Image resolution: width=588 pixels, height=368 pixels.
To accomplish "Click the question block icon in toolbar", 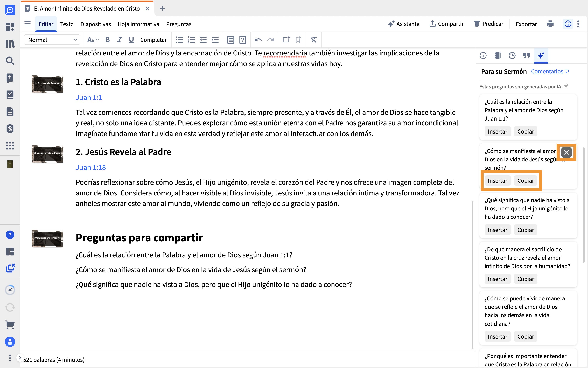I will click(243, 40).
